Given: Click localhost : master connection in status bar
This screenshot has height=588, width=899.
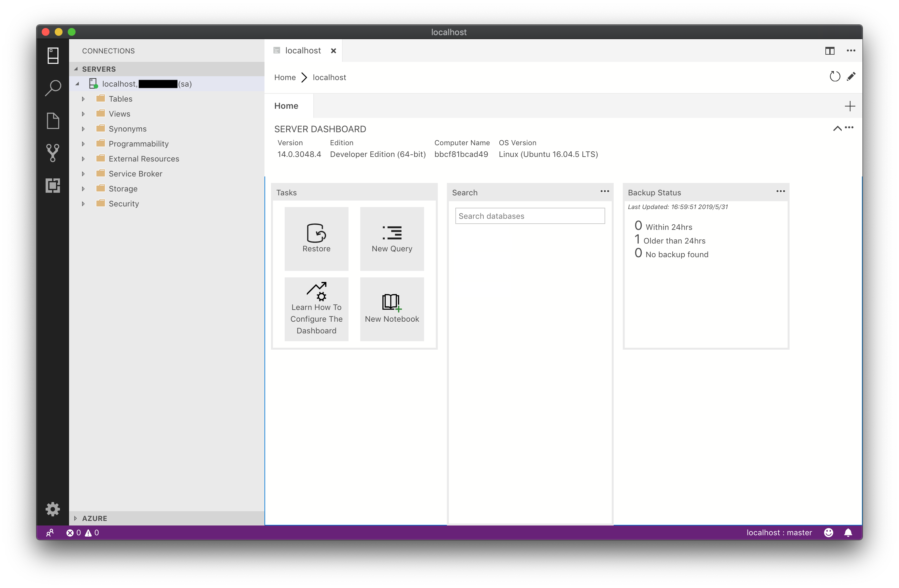Looking at the screenshot, I should 779,532.
